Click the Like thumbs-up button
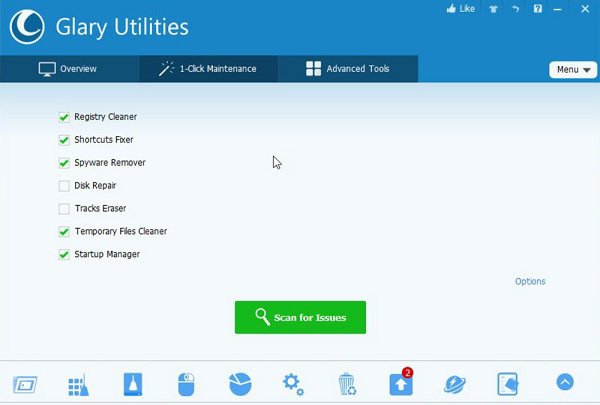 point(460,9)
